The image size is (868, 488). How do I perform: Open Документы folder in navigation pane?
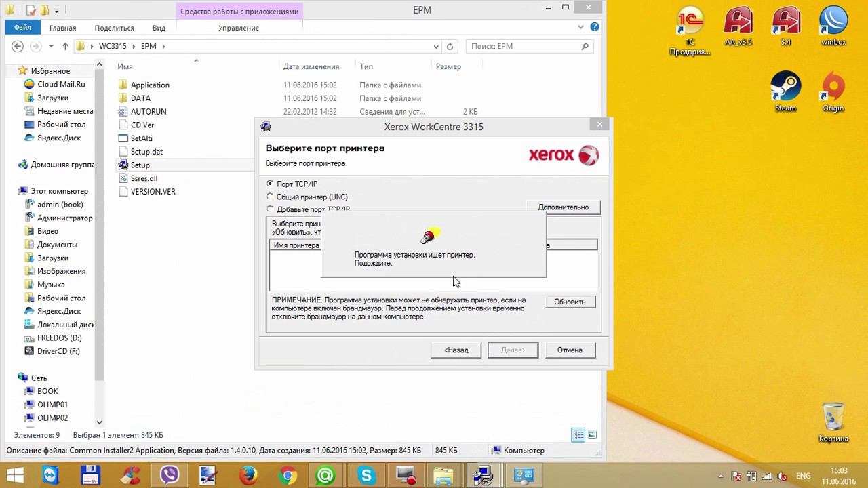57,245
